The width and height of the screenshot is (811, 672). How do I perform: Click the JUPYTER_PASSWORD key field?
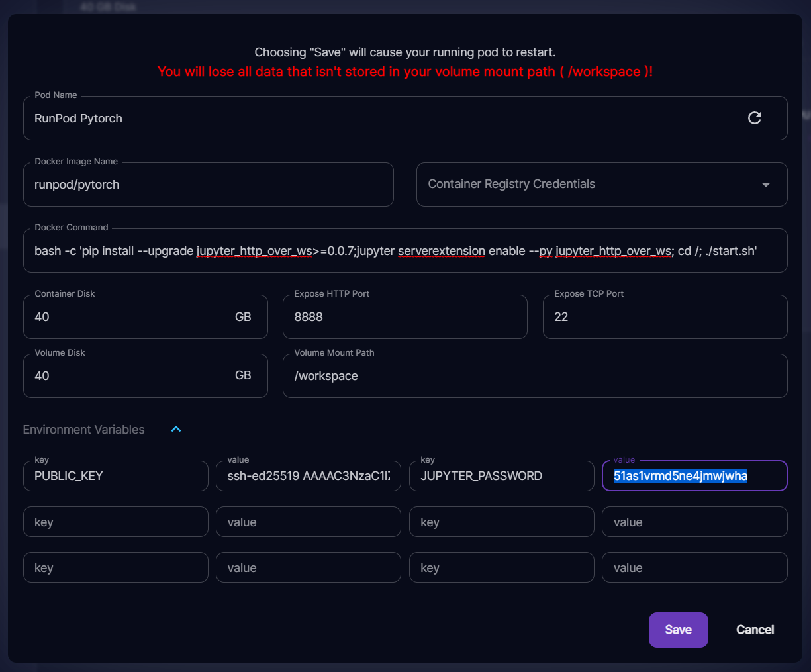(501, 476)
